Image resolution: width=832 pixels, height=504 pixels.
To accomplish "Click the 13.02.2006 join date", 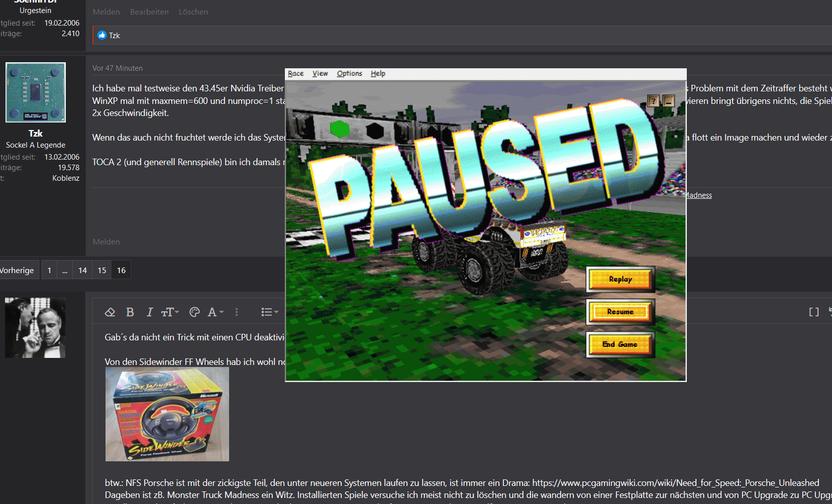I will 62,157.
